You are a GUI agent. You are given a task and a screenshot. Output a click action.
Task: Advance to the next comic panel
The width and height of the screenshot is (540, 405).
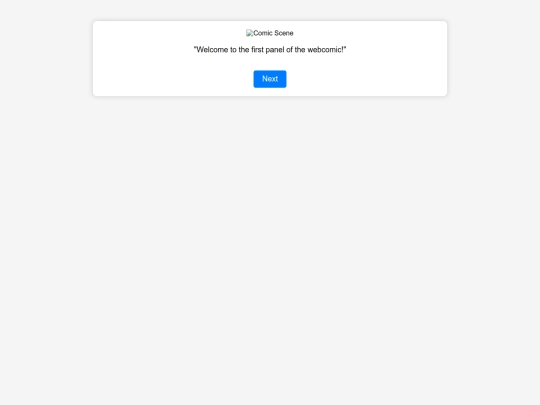pos(270,79)
